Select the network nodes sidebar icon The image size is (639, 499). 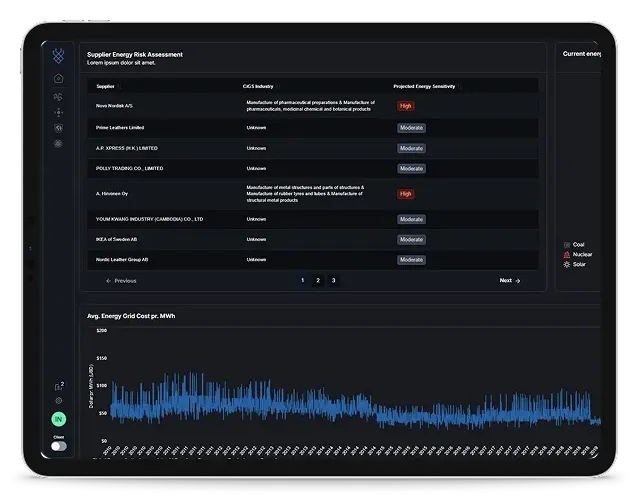[x=58, y=113]
